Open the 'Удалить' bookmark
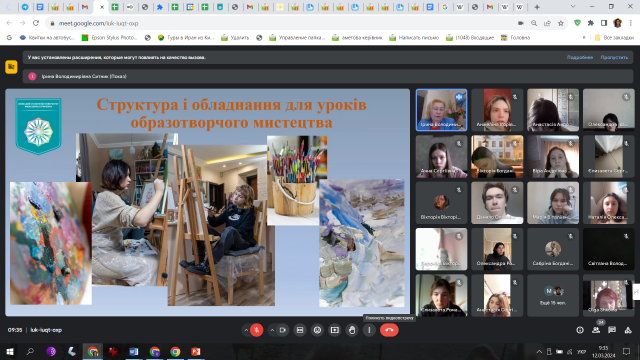 235,38
